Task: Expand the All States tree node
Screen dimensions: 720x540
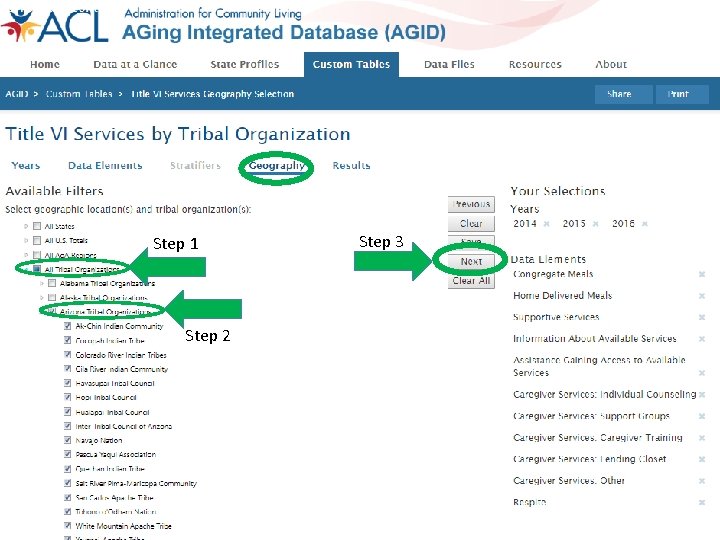Action: (26, 226)
